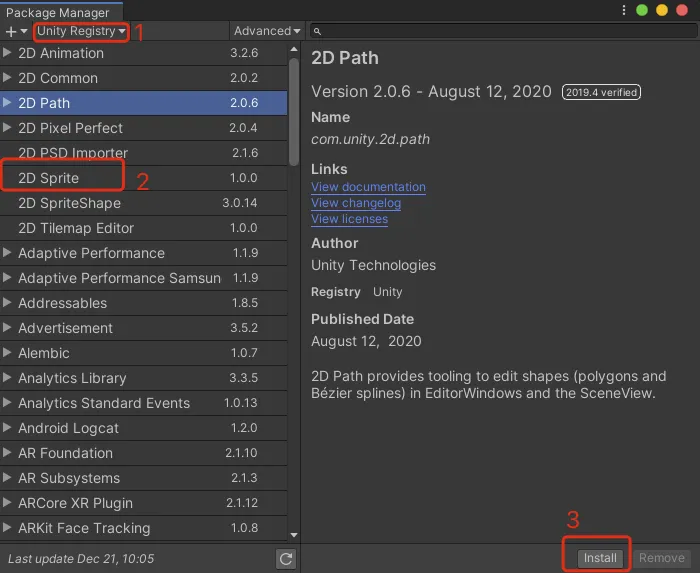700x573 pixels.
Task: Select the 2D PSD Importer package
Action: pyautogui.click(x=143, y=153)
